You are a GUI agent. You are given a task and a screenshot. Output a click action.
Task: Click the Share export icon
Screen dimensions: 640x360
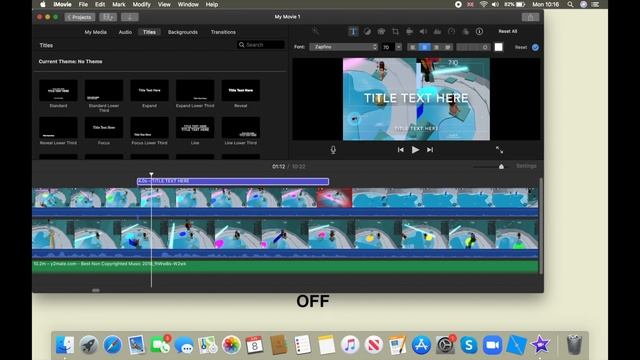[x=530, y=17]
